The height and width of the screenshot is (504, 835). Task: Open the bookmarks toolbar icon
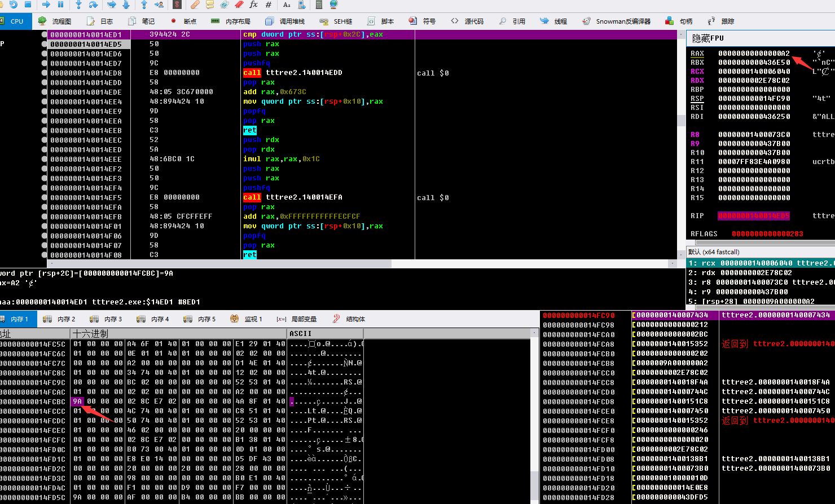coord(239,5)
